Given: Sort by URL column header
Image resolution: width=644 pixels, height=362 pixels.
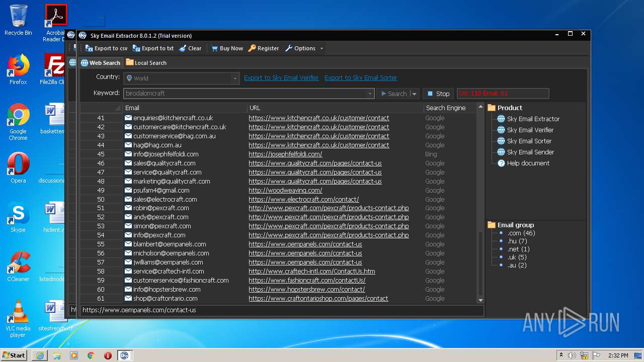Looking at the screenshot, I should tap(335, 108).
